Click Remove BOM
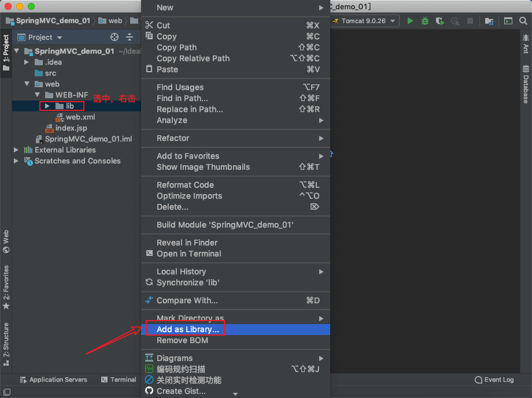Screen dimensions: 532x398 pos(235,340)
